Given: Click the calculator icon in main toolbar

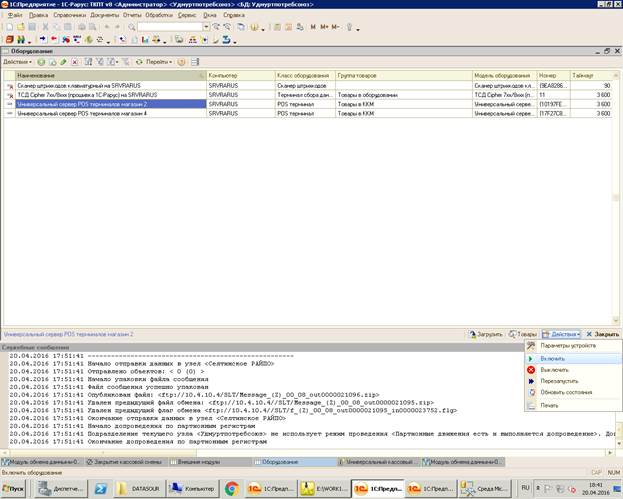Looking at the screenshot, I should 277,27.
